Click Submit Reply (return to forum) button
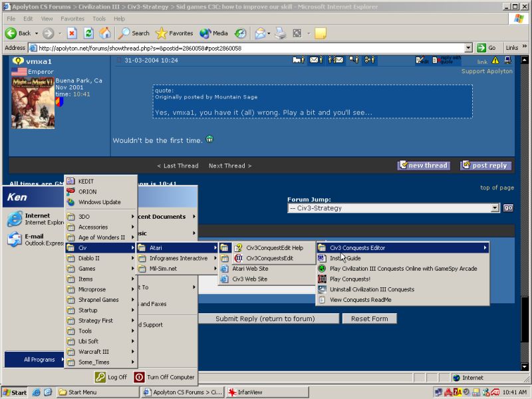532x399 pixels. [x=268, y=319]
